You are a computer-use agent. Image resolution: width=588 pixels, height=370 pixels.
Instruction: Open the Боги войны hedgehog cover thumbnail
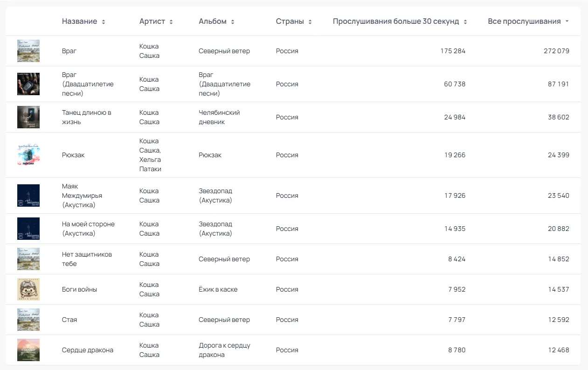(28, 289)
